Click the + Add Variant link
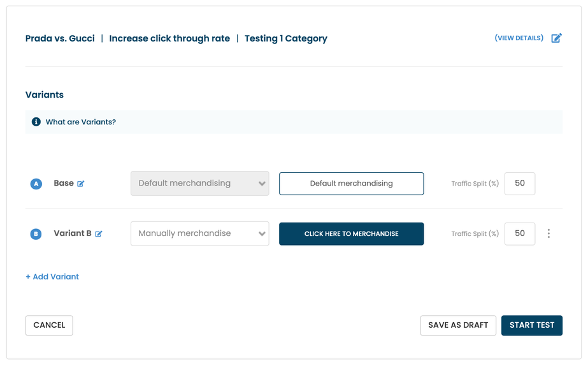Viewport: 588px width, 368px height. pos(52,277)
